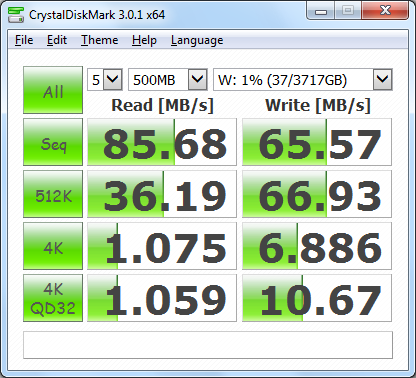
Task: Click the CrystalDiskMark title bar icon
Action: [x=16, y=15]
